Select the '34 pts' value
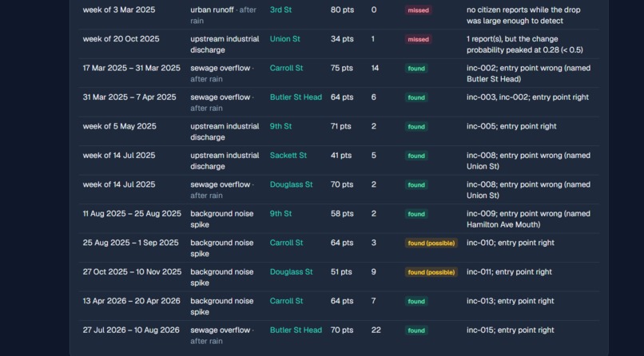 coord(342,39)
